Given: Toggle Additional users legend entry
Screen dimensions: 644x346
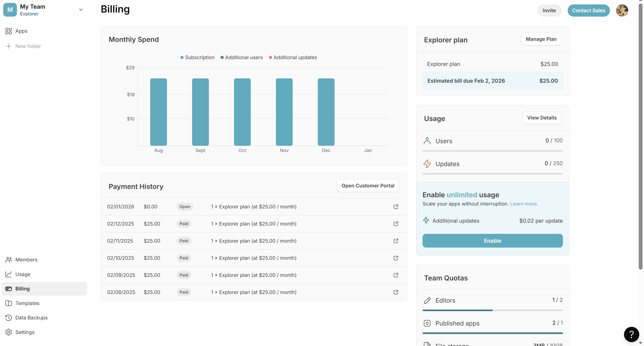Looking at the screenshot, I should [241, 58].
